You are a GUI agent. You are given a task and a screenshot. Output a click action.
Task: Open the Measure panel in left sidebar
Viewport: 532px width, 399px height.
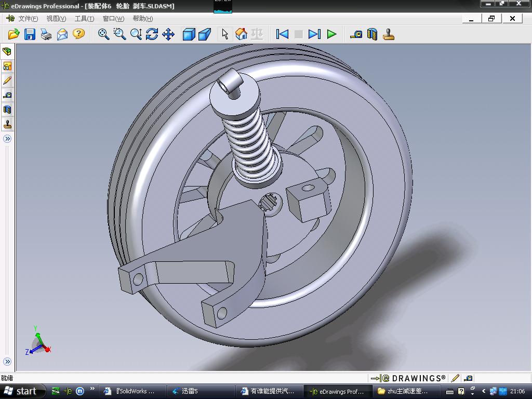7,95
